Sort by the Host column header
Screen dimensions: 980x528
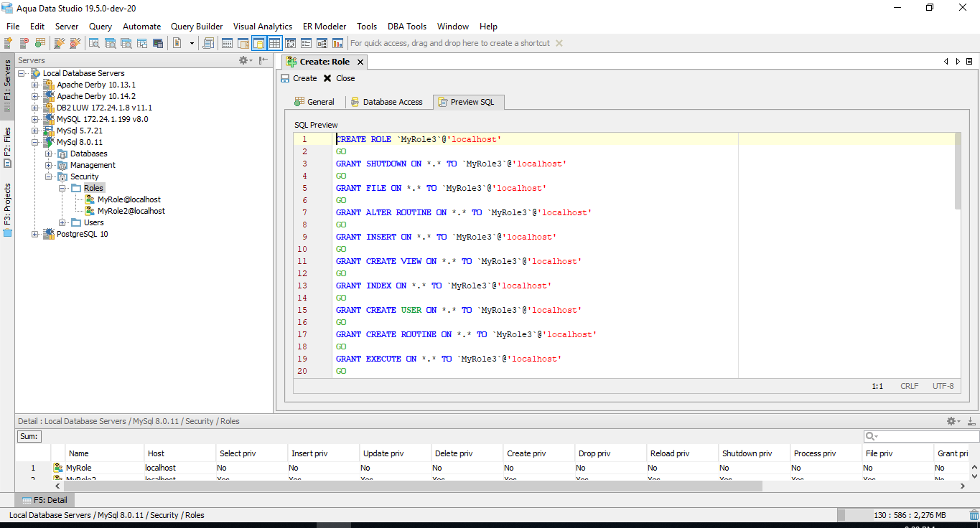point(179,453)
